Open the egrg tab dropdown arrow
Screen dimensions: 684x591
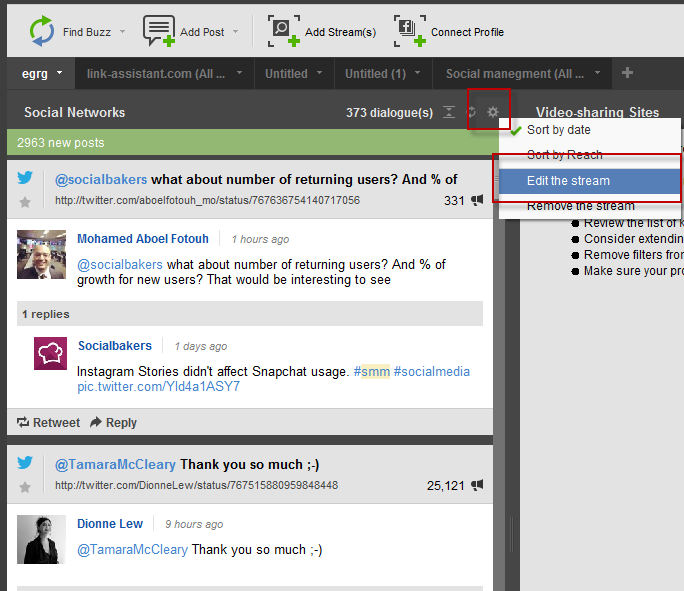point(59,72)
